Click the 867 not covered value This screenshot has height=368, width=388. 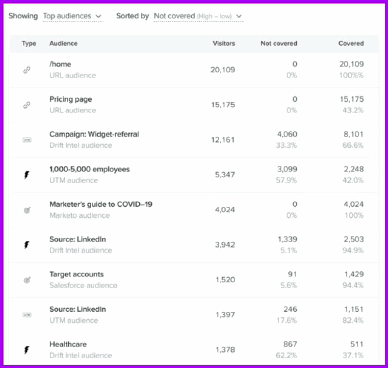290,344
